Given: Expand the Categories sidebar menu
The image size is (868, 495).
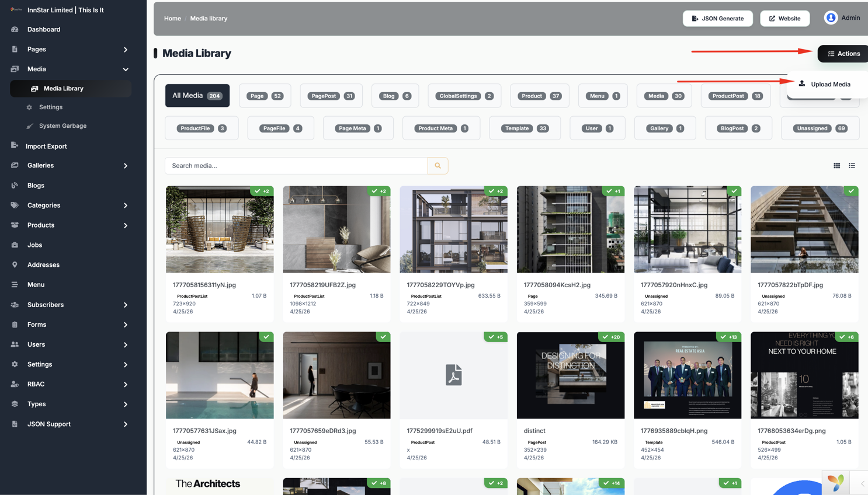Looking at the screenshot, I should point(126,205).
